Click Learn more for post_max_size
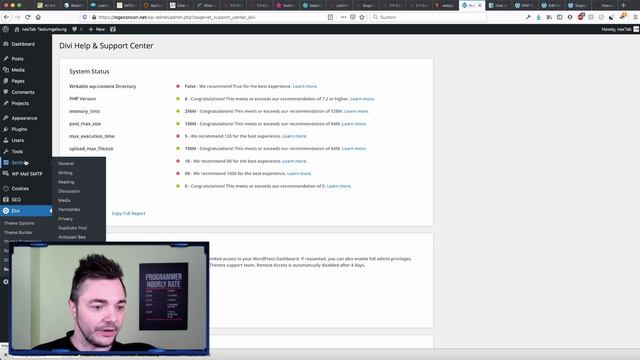Screen dimensions: 640x360 (x=354, y=124)
